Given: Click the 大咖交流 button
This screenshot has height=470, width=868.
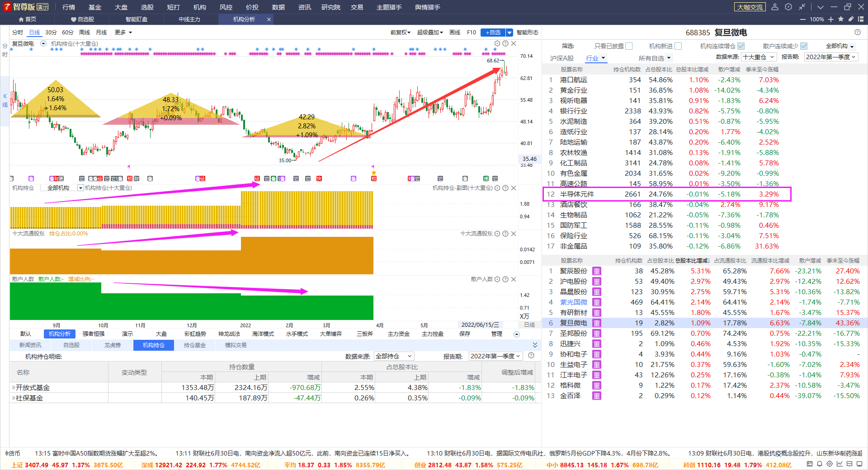Looking at the screenshot, I should (750, 7).
